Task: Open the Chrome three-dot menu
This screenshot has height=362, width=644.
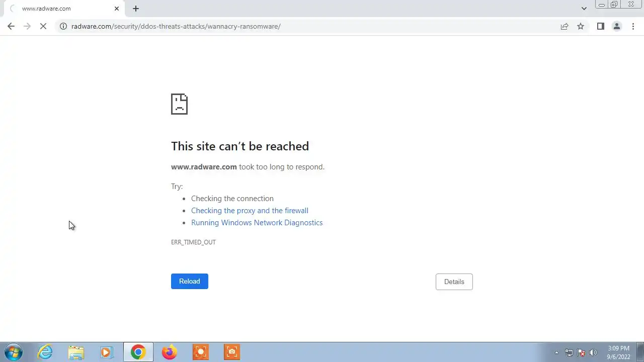Action: pyautogui.click(x=633, y=26)
